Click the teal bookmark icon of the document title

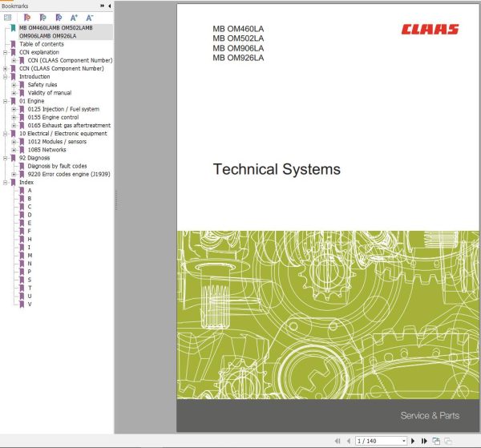point(13,28)
